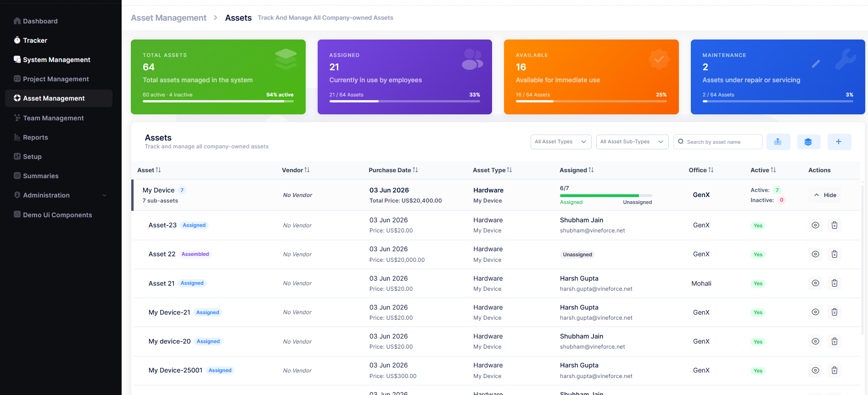
Task: View Asset-23 details with eye icon
Action: pyautogui.click(x=815, y=225)
